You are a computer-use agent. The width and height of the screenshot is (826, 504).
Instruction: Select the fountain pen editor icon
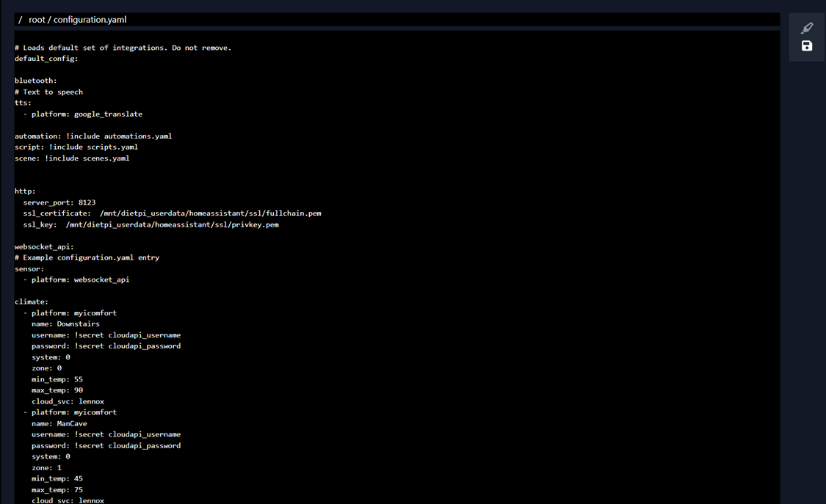pos(806,28)
